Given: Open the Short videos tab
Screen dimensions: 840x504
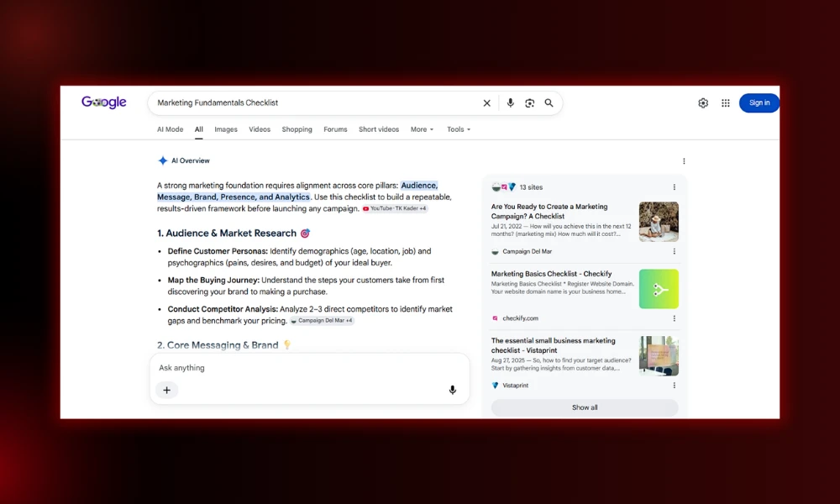Looking at the screenshot, I should point(379,129).
